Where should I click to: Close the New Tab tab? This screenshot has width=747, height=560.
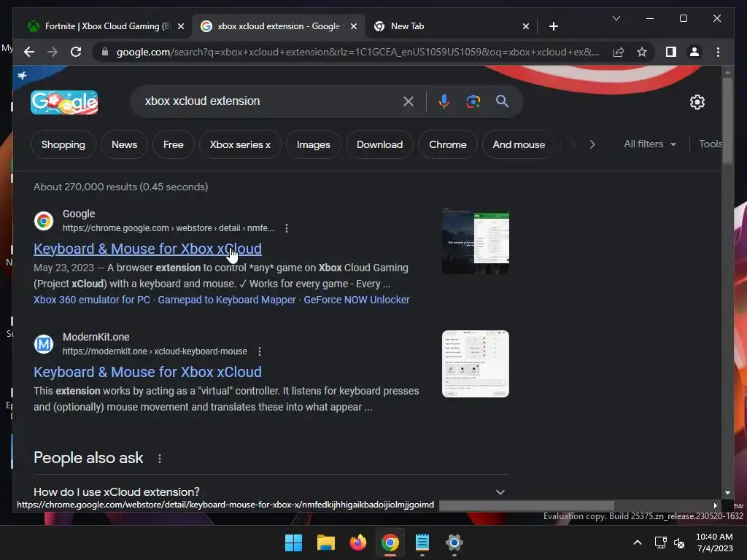[x=525, y=26]
